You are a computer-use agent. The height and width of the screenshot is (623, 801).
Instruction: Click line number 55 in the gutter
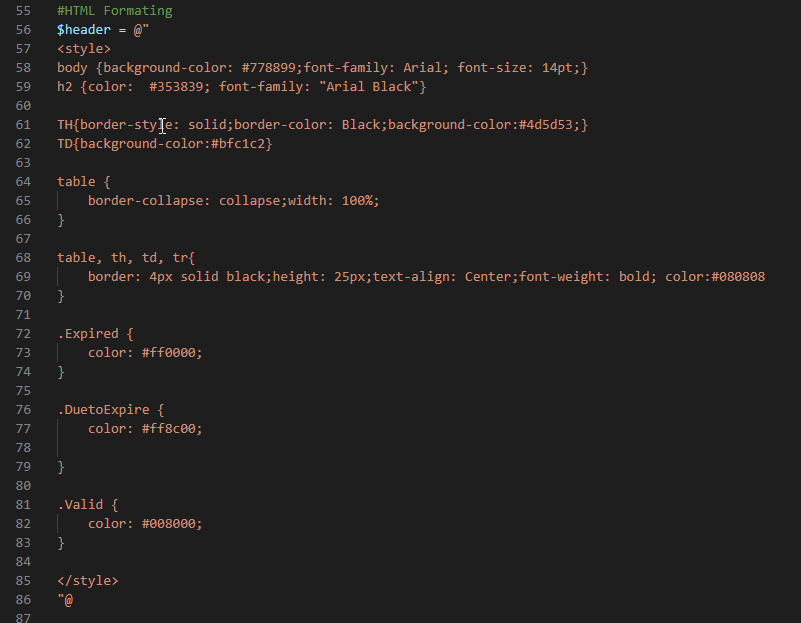(x=24, y=11)
